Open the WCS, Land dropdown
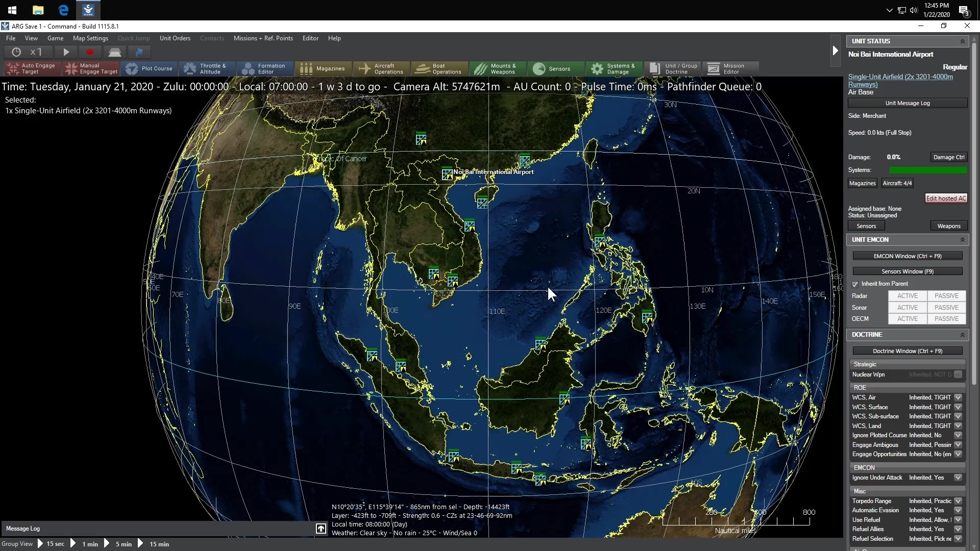This screenshot has width=980, height=551. tap(958, 426)
